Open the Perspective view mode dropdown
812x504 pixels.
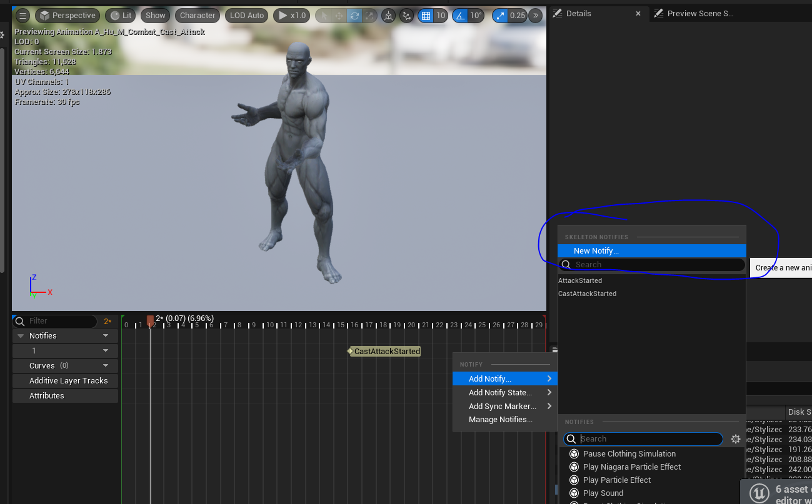(68, 16)
